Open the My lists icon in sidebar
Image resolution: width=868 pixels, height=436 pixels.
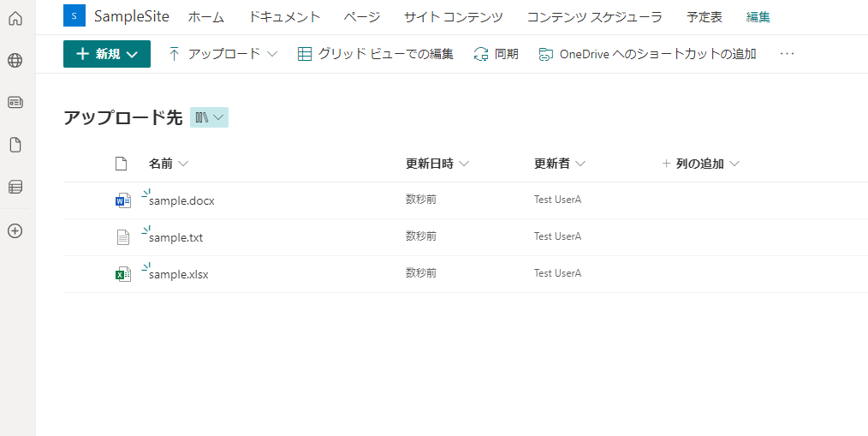click(15, 188)
